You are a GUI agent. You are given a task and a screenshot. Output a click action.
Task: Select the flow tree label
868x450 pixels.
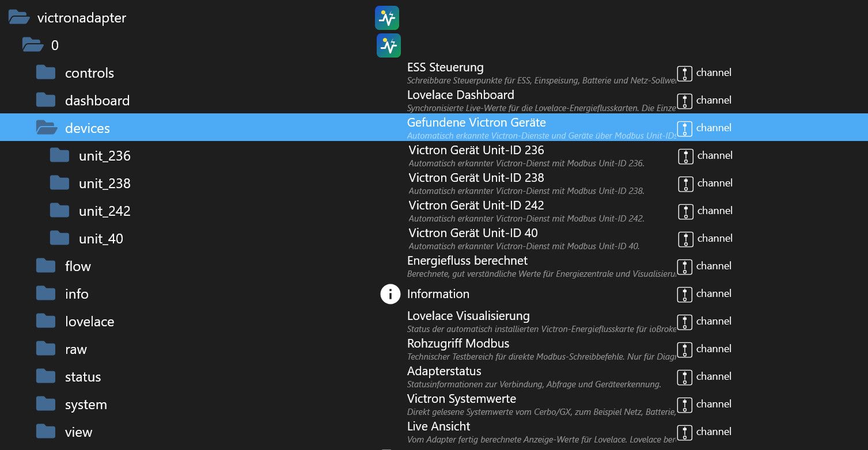pos(78,266)
